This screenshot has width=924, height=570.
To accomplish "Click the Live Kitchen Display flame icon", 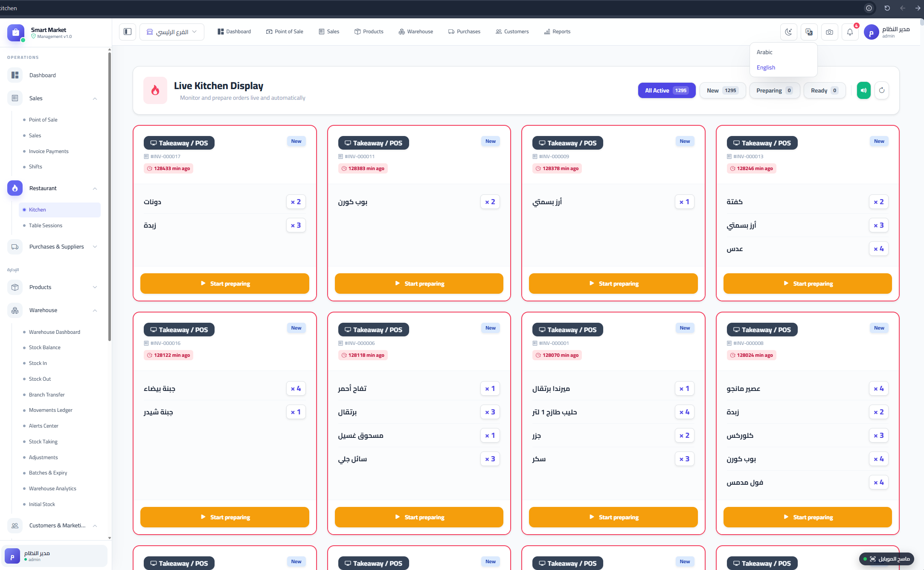I will tap(155, 90).
